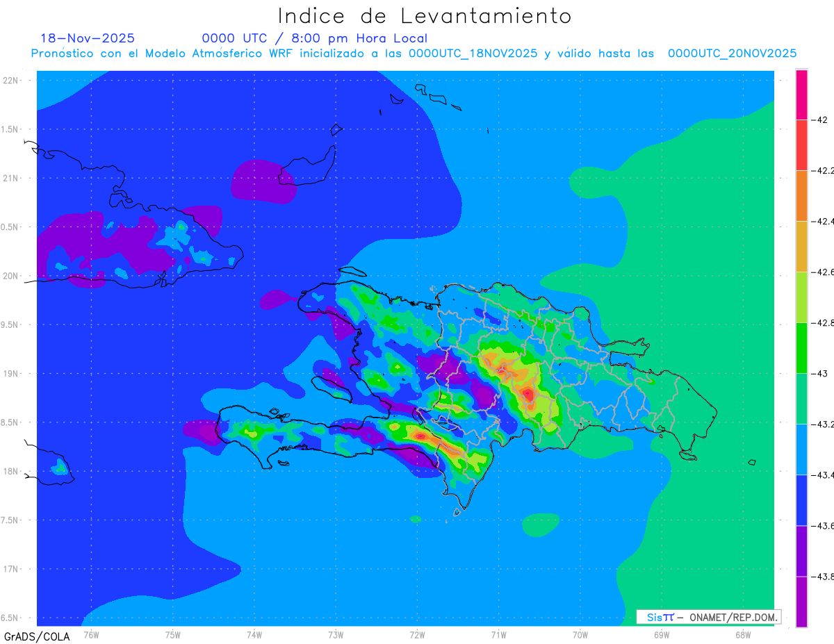Pick the teal-green legend segment
Image resolution: width=834 pixels, height=644 pixels.
point(801,399)
